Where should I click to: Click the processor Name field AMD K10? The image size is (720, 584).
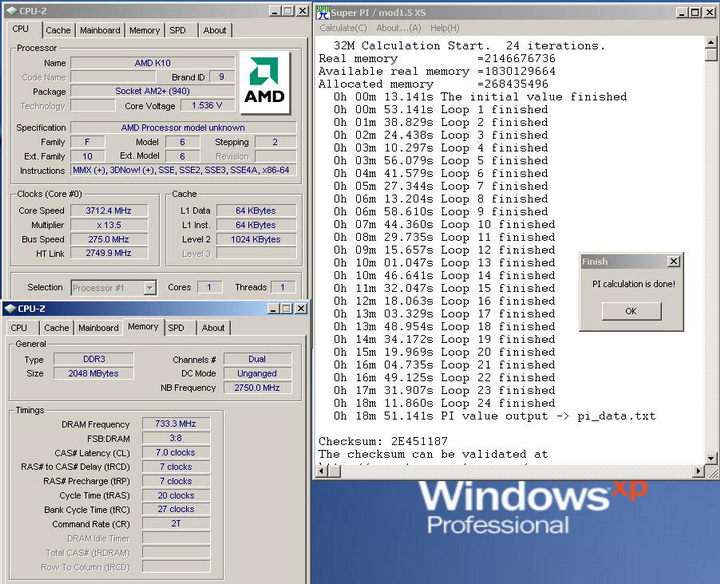[x=152, y=63]
